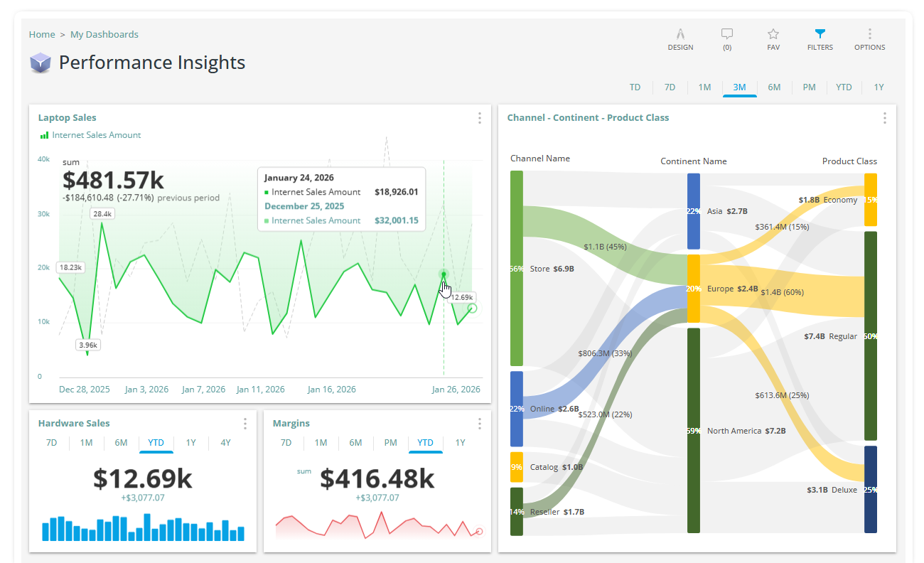Select the PM period in the global time selector
Screen dimensions: 924x563
(x=809, y=87)
